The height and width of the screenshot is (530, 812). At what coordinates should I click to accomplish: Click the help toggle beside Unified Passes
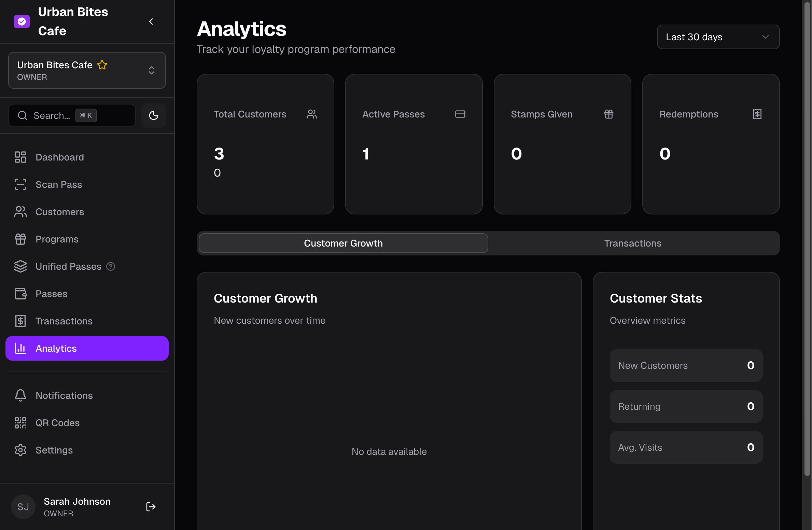110,266
